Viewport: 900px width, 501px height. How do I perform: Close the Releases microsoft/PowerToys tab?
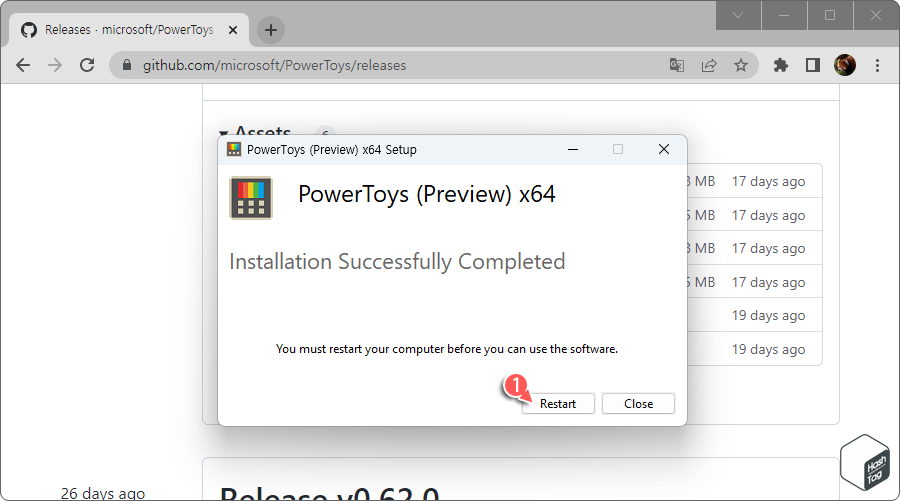(x=233, y=30)
